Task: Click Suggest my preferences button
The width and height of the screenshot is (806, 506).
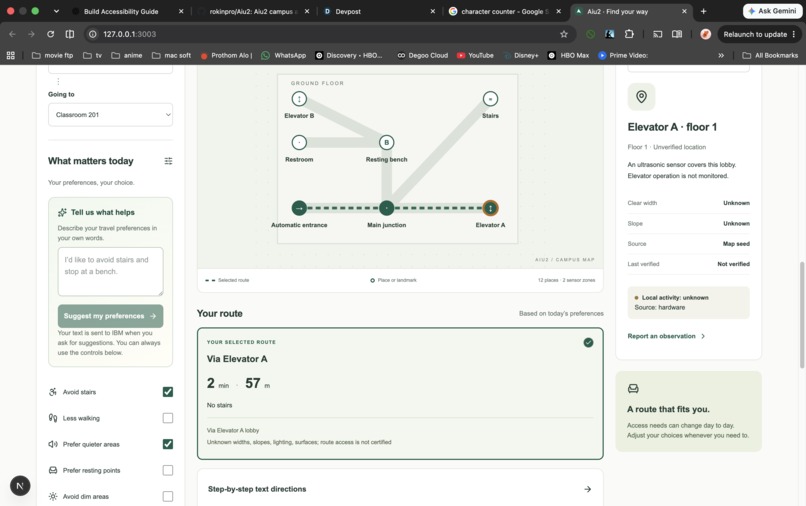Action: 111,316
